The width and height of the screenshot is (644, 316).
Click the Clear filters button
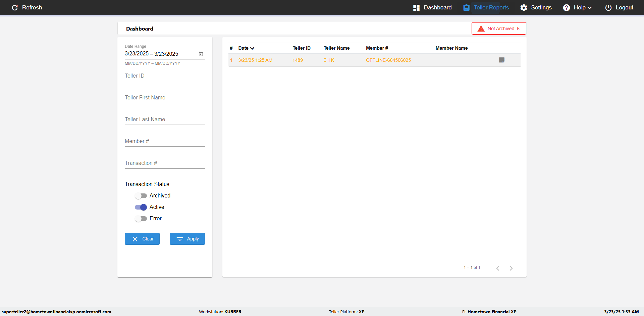[142, 239]
